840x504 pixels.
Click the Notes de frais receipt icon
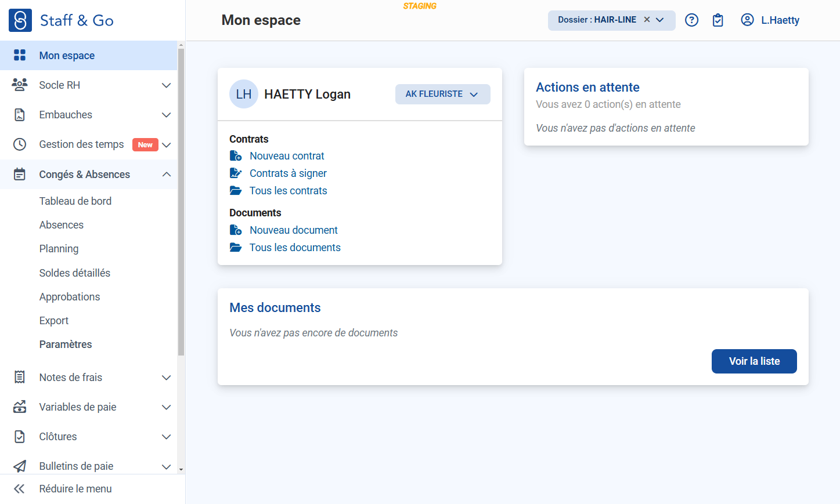pyautogui.click(x=20, y=377)
